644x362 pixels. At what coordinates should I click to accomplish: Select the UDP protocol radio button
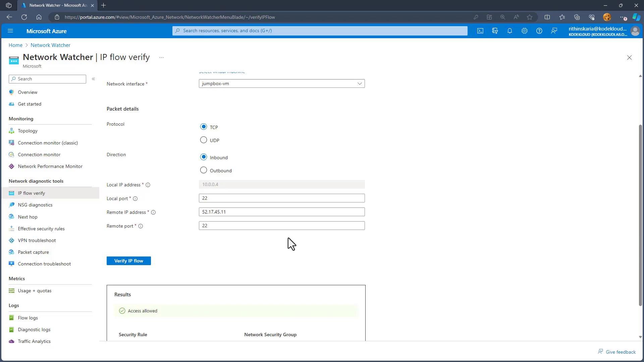[x=204, y=140]
